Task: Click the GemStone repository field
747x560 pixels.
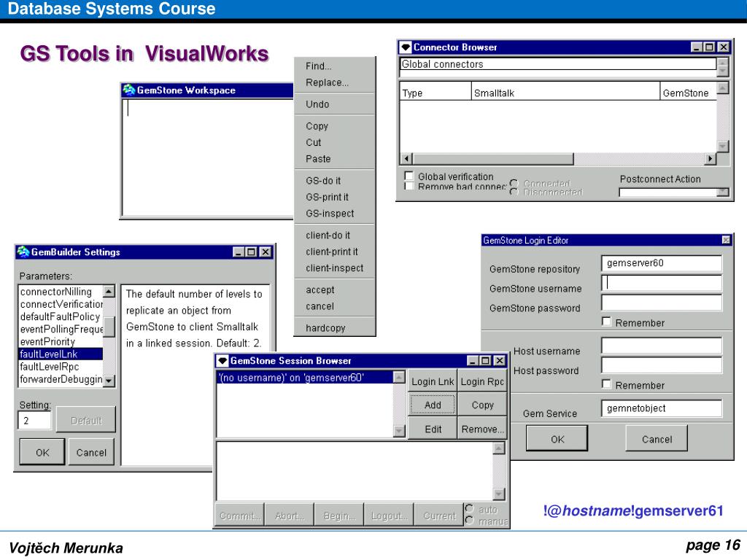Action: [662, 263]
